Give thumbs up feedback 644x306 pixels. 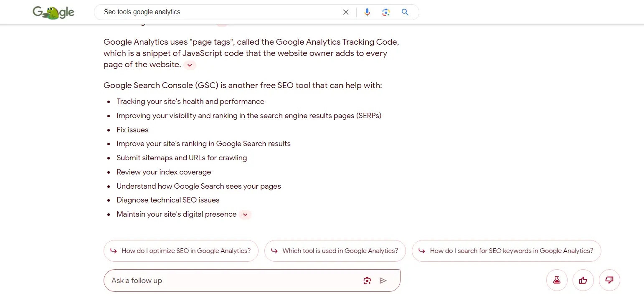click(x=583, y=280)
